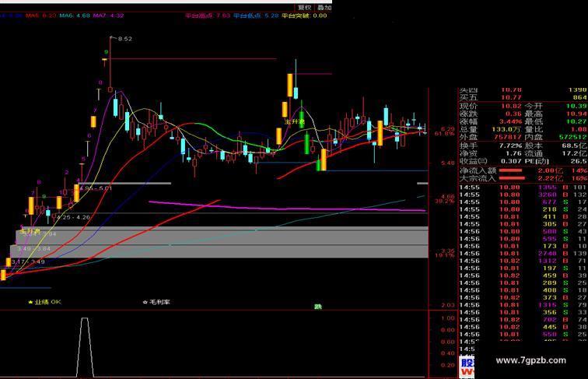588x379 pixels.
Task: Click the 4.95 - 5.01 gap price label
Action: pyautogui.click(x=96, y=188)
